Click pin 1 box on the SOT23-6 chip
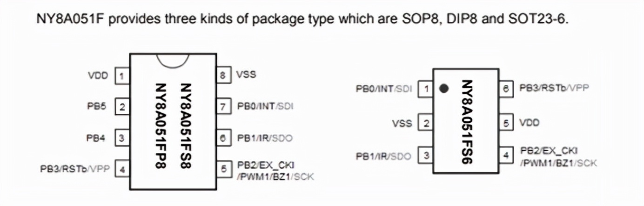Image resolution: width=644 pixels, height=206 pixels. click(x=425, y=88)
